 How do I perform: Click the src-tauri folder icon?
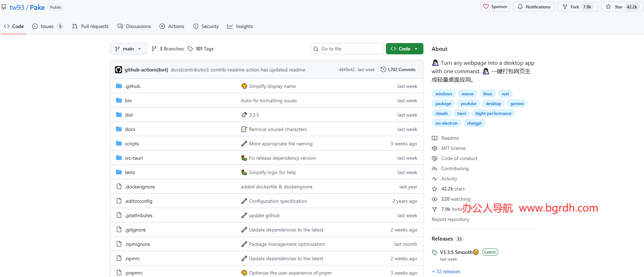tap(119, 158)
